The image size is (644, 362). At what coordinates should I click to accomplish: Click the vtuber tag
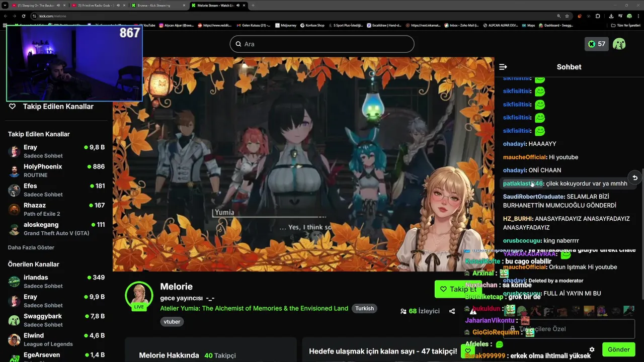point(172,321)
